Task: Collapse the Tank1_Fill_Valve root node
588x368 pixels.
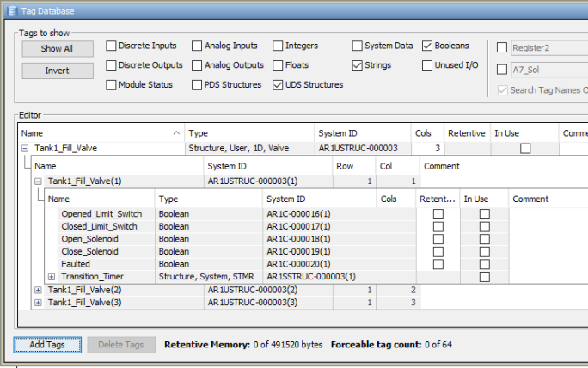Action: [x=25, y=148]
